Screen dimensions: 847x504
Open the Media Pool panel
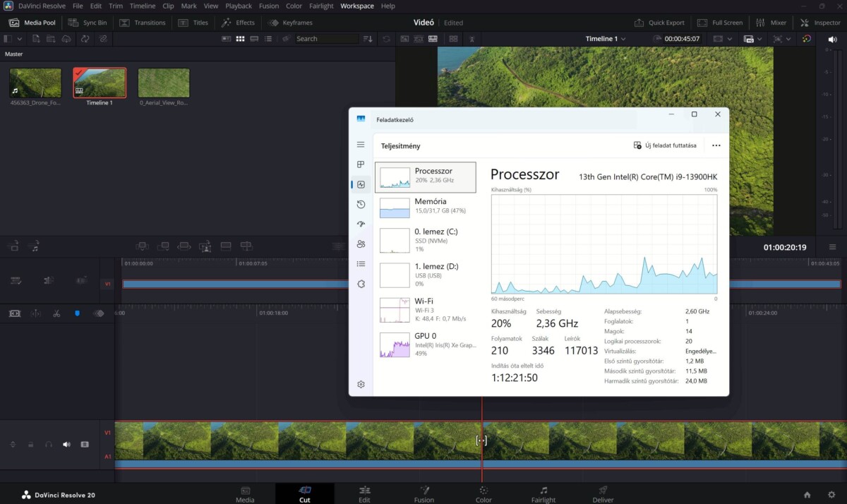point(32,22)
